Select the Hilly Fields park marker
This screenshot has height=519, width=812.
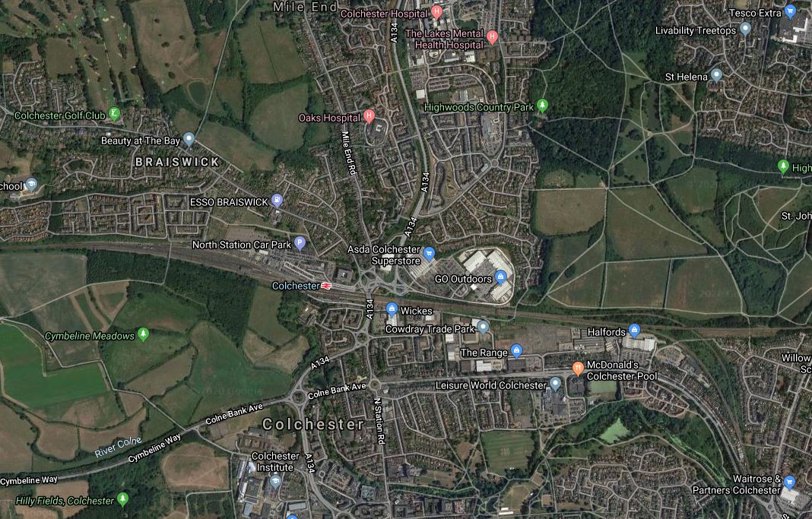point(122,498)
